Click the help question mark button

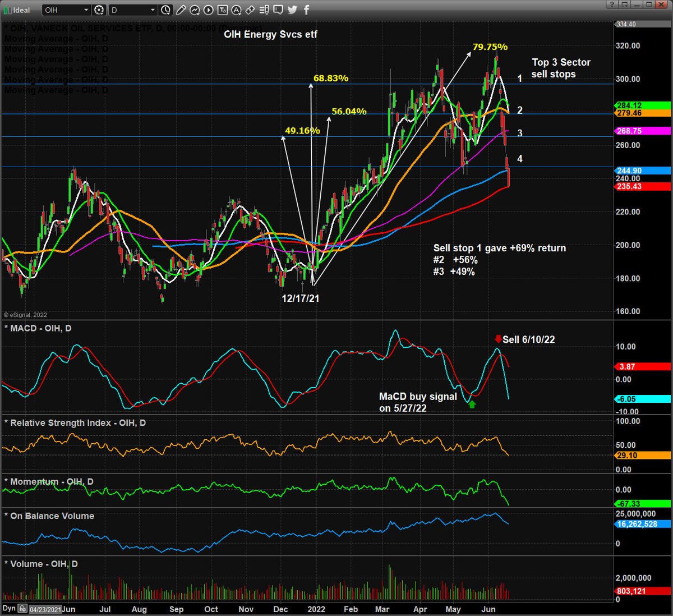(612, 4)
